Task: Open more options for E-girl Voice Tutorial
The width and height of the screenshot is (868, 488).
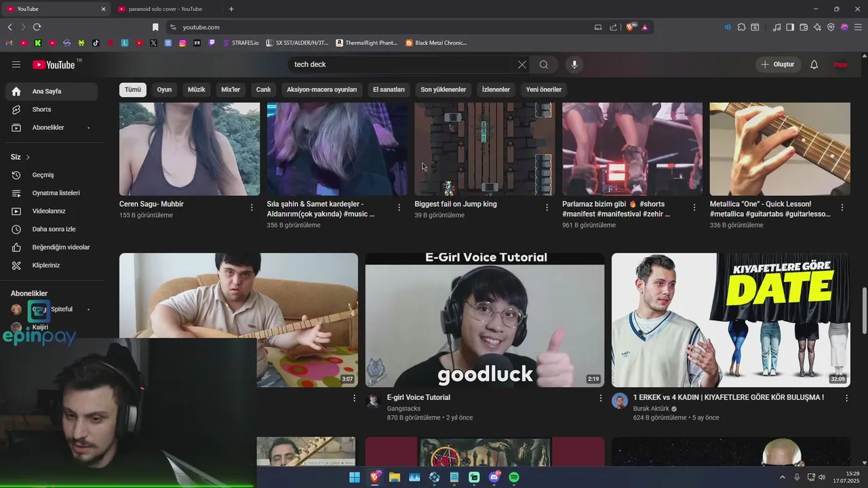Action: (x=600, y=399)
